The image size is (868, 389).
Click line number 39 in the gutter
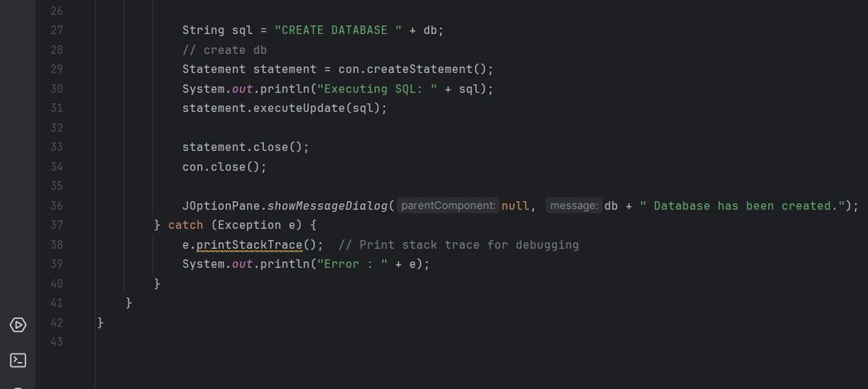56,265
